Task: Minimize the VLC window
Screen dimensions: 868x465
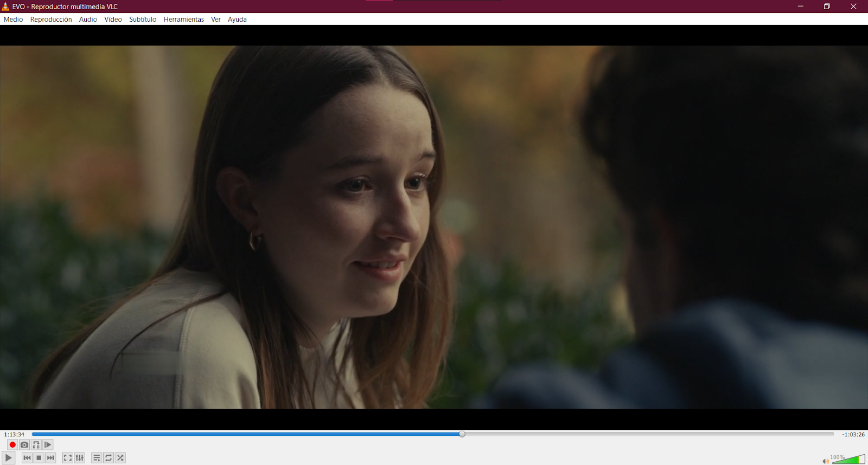Action: [800, 7]
